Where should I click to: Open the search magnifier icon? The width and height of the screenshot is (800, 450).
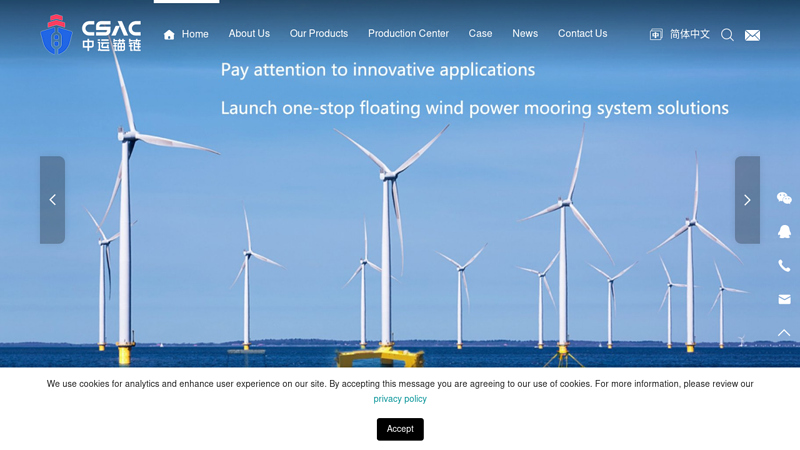tap(727, 35)
